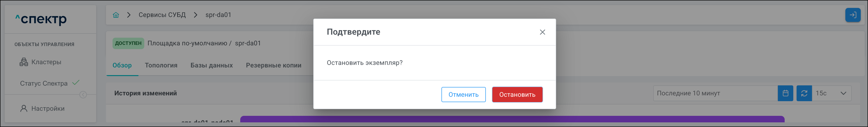Click the home icon in breadcrumb
The image size is (868, 127).
coord(116,15)
